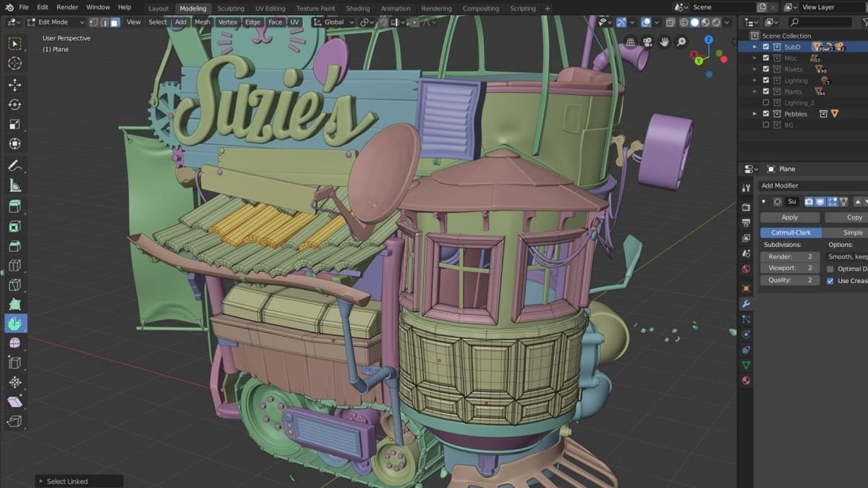868x488 pixels.
Task: Expand the Rivets collection
Action: (x=755, y=70)
